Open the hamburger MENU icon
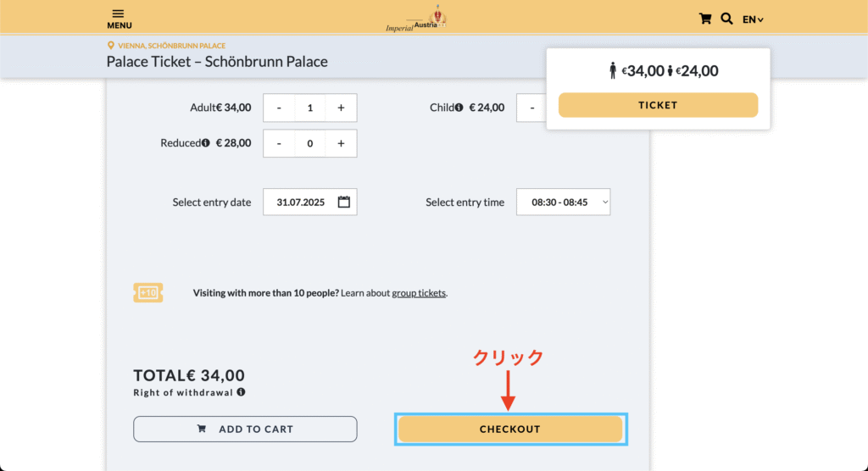This screenshot has height=471, width=868. [119, 19]
